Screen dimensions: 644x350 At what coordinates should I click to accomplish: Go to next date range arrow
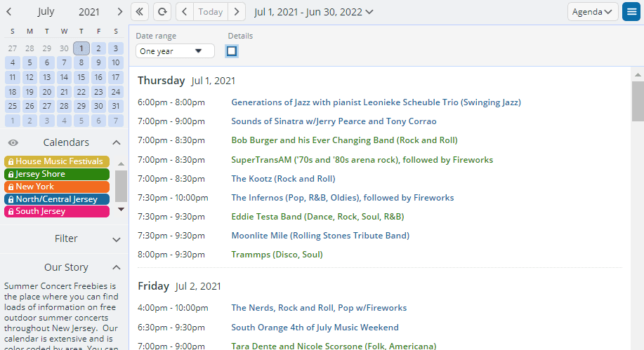[237, 12]
